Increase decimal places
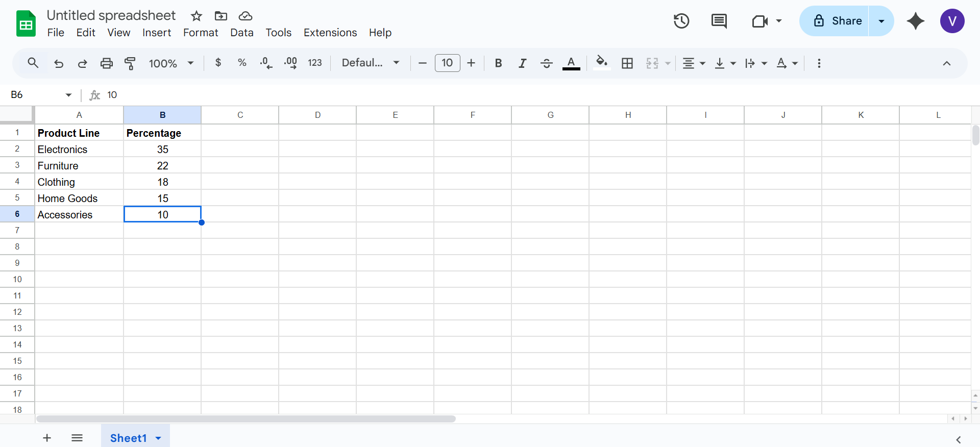This screenshot has height=447, width=980. click(x=290, y=63)
